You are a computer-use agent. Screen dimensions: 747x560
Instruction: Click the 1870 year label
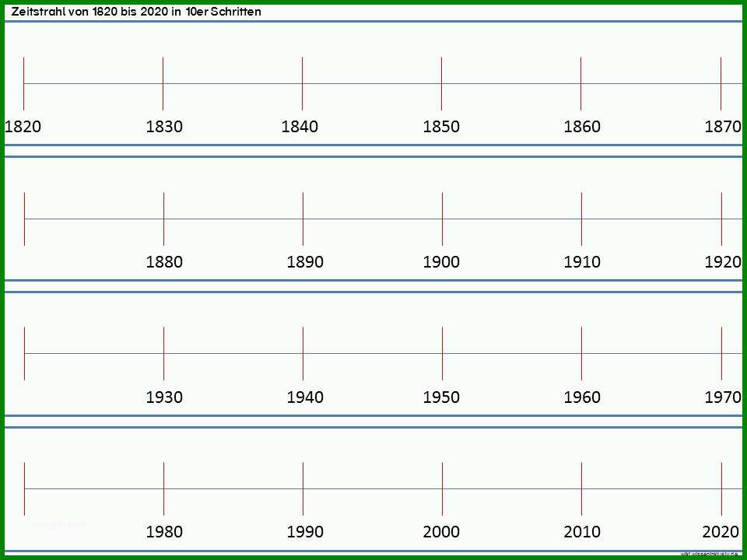723,127
